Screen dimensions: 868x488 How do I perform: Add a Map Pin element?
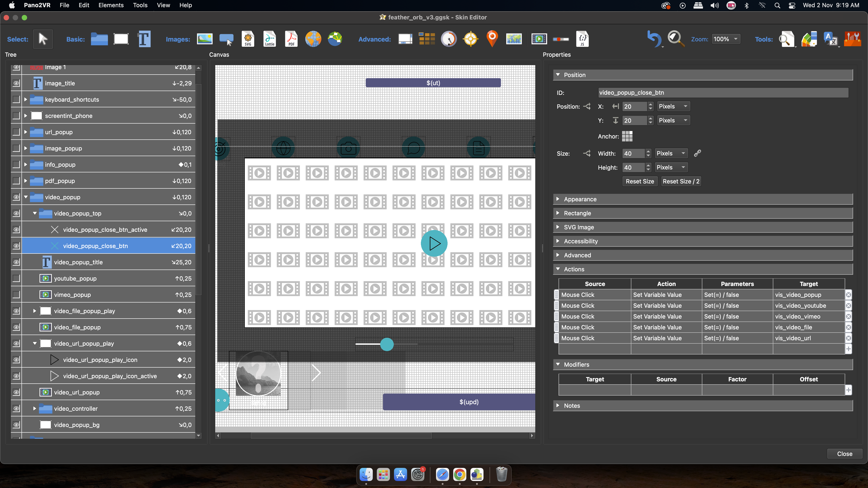tap(492, 39)
